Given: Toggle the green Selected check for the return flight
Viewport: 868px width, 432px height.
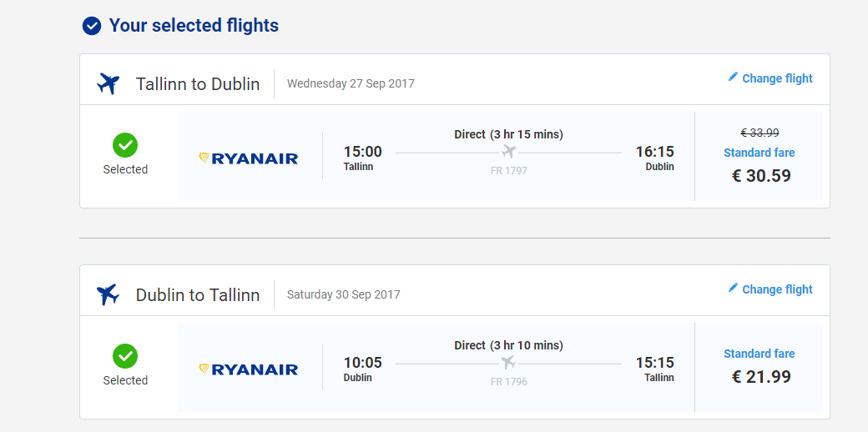Looking at the screenshot, I should [x=125, y=356].
